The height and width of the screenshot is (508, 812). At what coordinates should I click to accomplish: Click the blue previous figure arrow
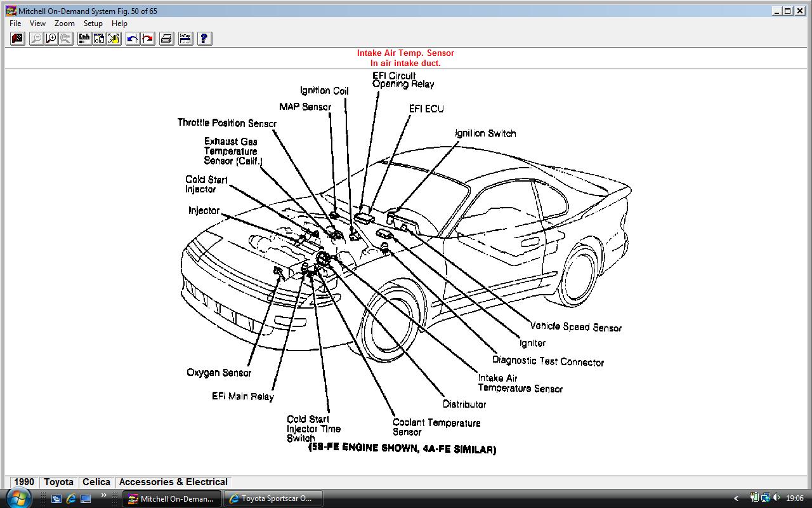(x=133, y=39)
